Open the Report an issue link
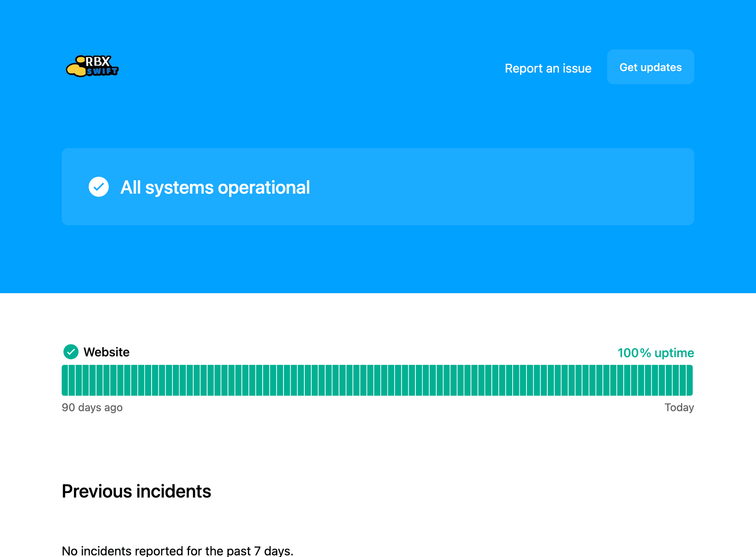Screen dimensions: 756x557 coord(548,68)
